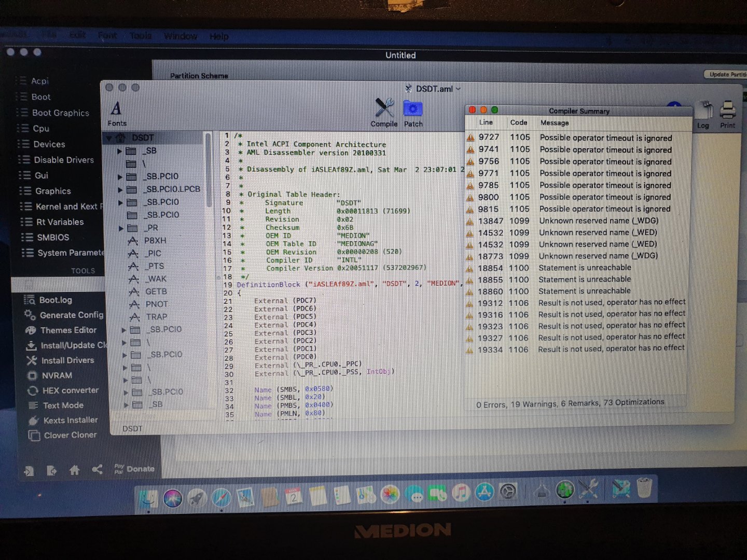This screenshot has height=560, width=747.
Task: Open the Help menu in menu bar
Action: [219, 36]
